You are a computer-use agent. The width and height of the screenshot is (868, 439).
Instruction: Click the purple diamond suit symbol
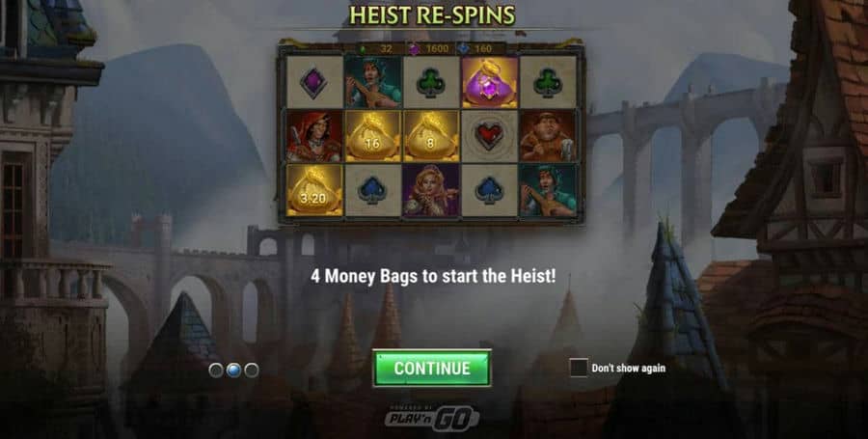tap(314, 82)
